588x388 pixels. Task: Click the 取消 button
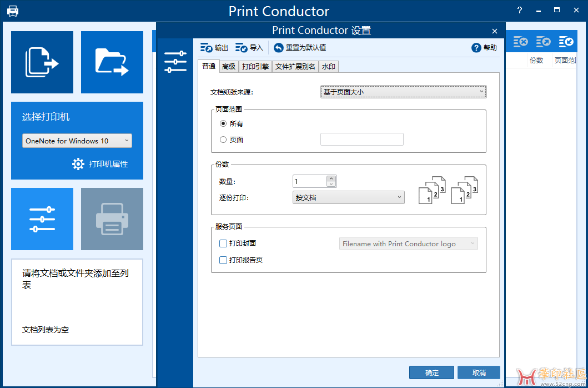479,373
